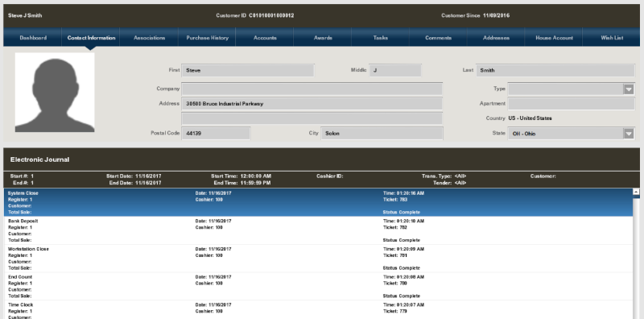The height and width of the screenshot is (319, 644).
Task: Open the Purchase History tab
Action: pyautogui.click(x=207, y=37)
